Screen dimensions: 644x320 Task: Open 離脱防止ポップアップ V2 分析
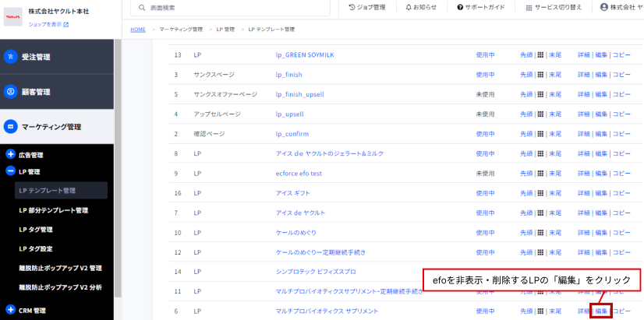click(60, 287)
